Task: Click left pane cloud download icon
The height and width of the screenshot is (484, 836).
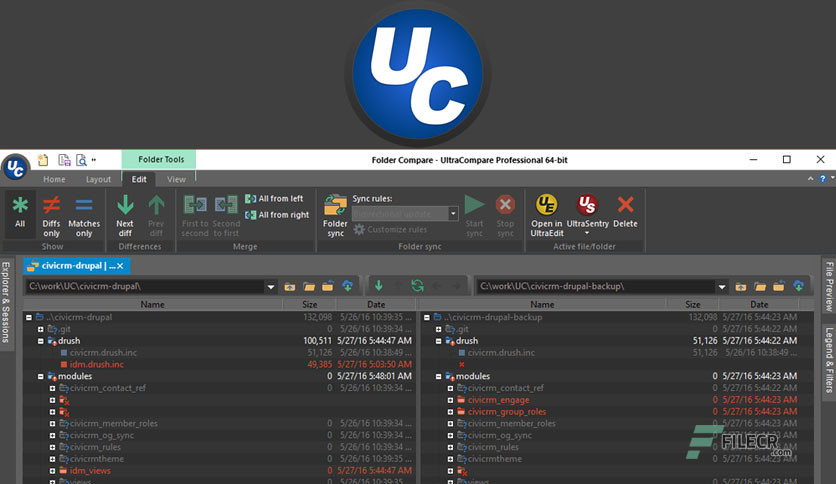Action: 347,286
